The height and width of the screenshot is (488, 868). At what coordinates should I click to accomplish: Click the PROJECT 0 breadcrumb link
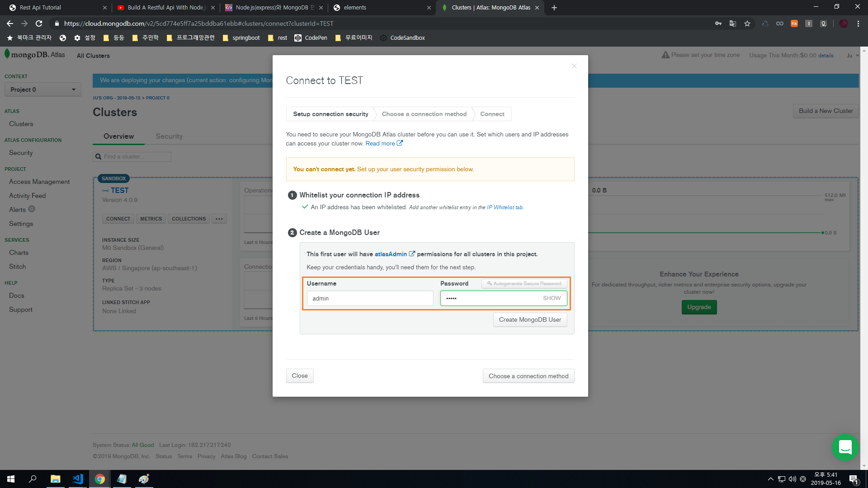(x=158, y=98)
